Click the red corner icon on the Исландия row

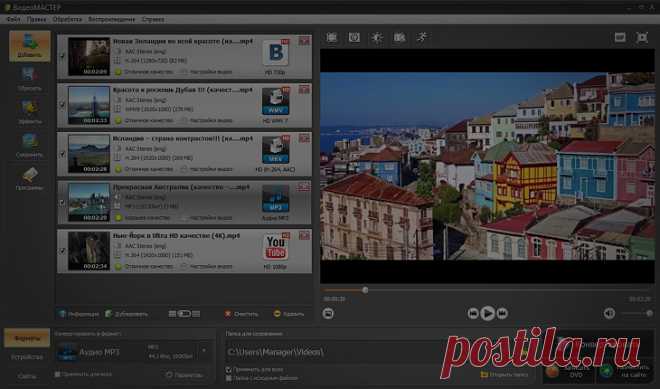tap(304, 138)
